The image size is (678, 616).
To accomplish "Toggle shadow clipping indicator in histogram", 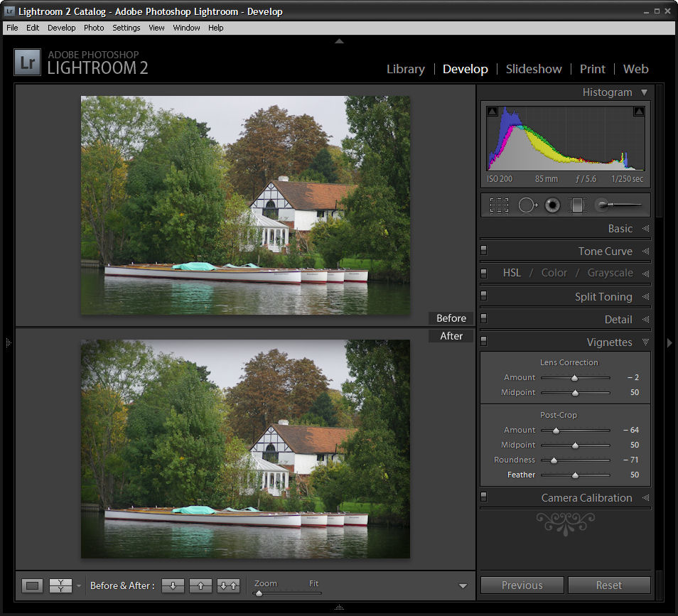I will pyautogui.click(x=492, y=112).
